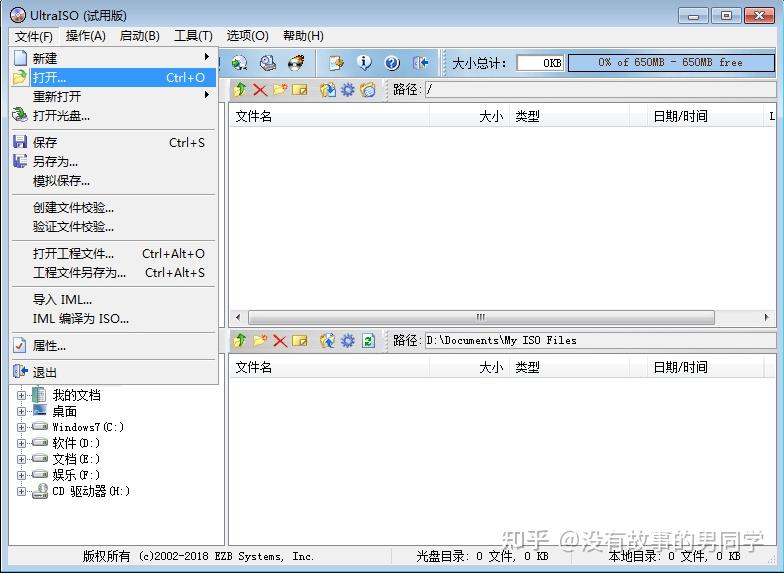Click the mount to virtual drive toolbar icon

240,62
